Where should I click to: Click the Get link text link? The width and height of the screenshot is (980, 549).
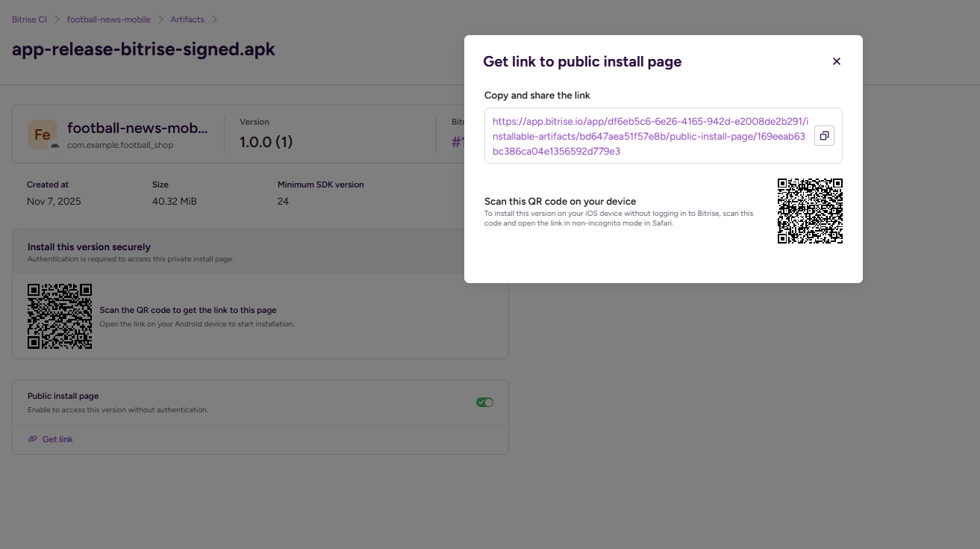(57, 439)
